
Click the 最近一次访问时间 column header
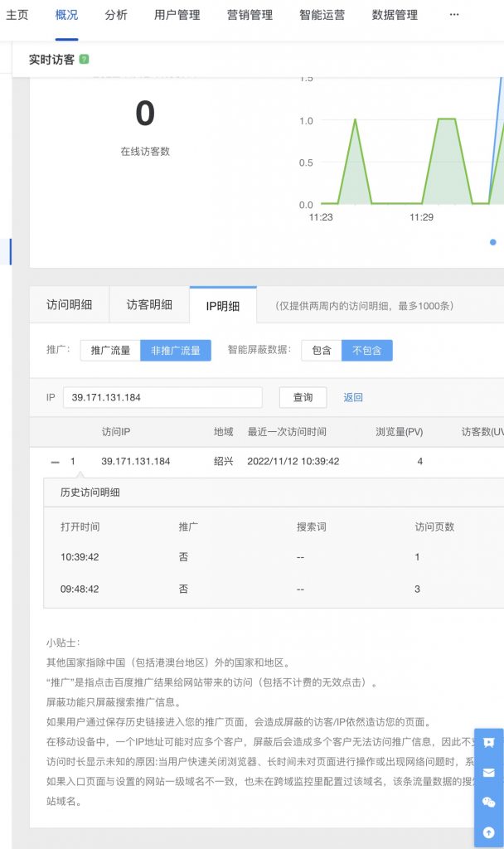click(287, 431)
